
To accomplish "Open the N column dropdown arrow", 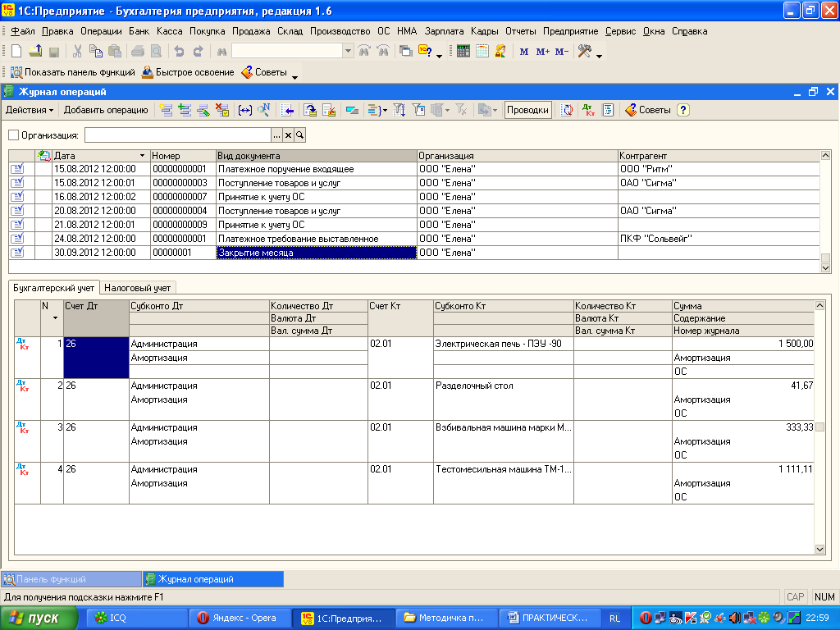I will pos(55,318).
